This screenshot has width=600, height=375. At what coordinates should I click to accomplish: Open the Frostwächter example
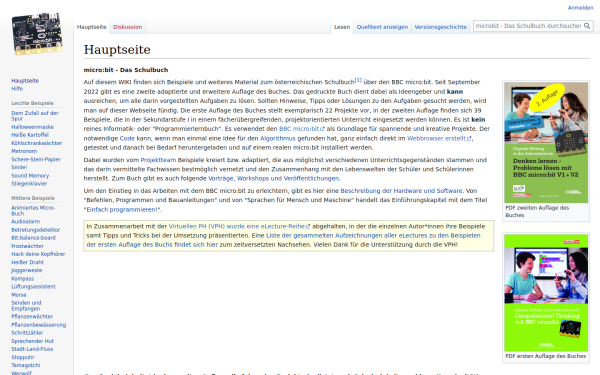point(27,246)
